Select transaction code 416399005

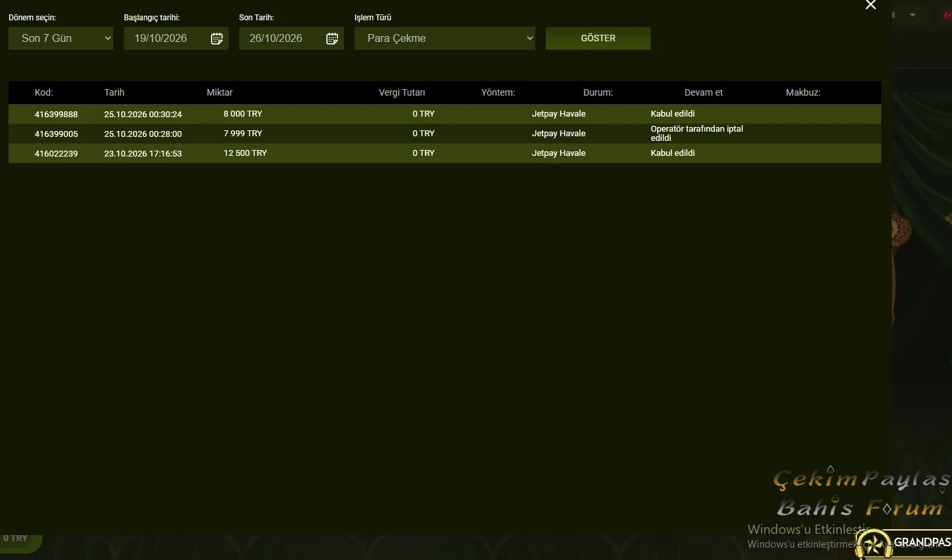56,134
